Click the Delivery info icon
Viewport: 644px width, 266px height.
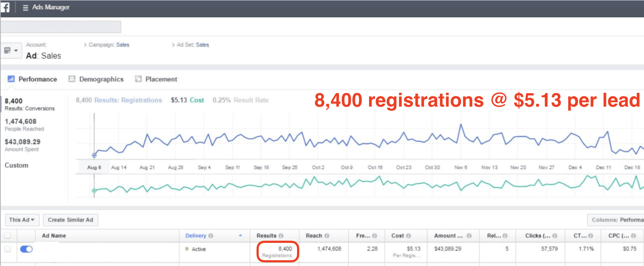click(211, 236)
